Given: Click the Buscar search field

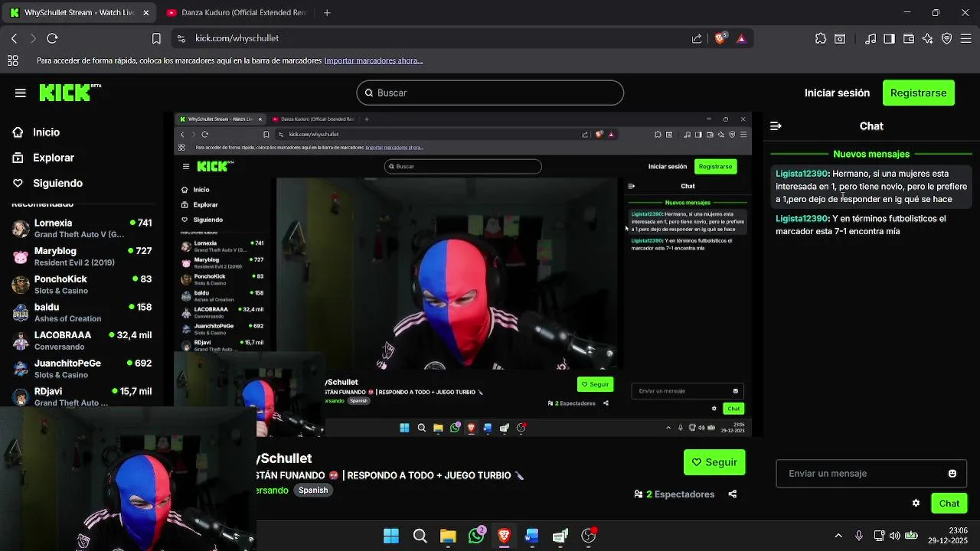Looking at the screenshot, I should click(x=490, y=93).
